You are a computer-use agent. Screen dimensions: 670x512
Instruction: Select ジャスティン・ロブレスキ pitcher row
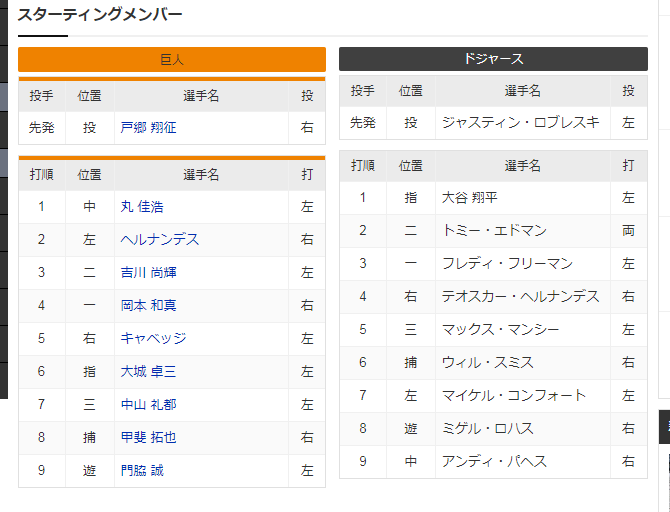(494, 123)
